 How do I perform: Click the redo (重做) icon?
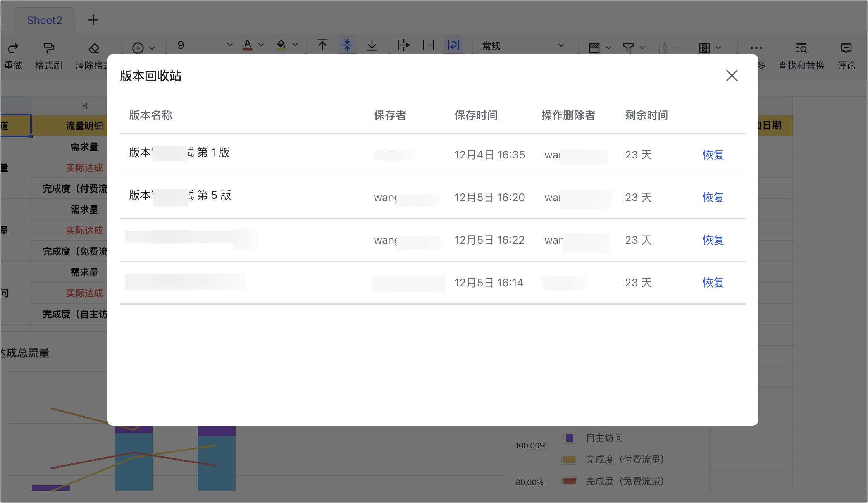(x=13, y=48)
